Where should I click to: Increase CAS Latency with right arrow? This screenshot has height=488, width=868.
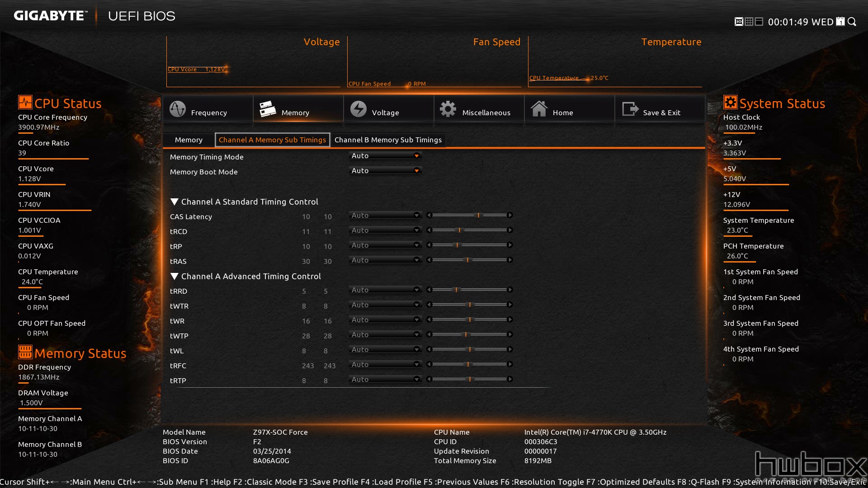click(x=509, y=215)
